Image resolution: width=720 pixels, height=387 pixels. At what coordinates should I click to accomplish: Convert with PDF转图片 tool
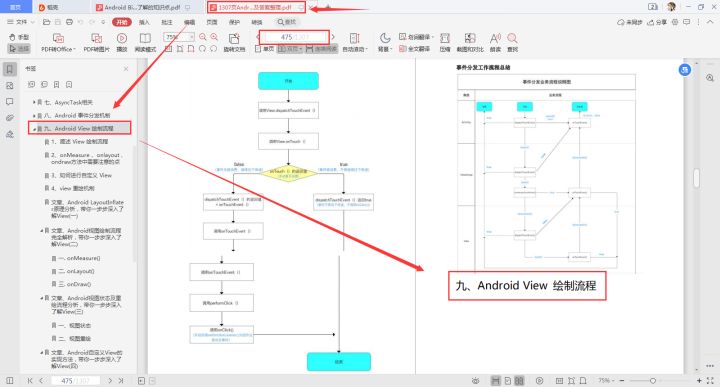click(x=96, y=43)
